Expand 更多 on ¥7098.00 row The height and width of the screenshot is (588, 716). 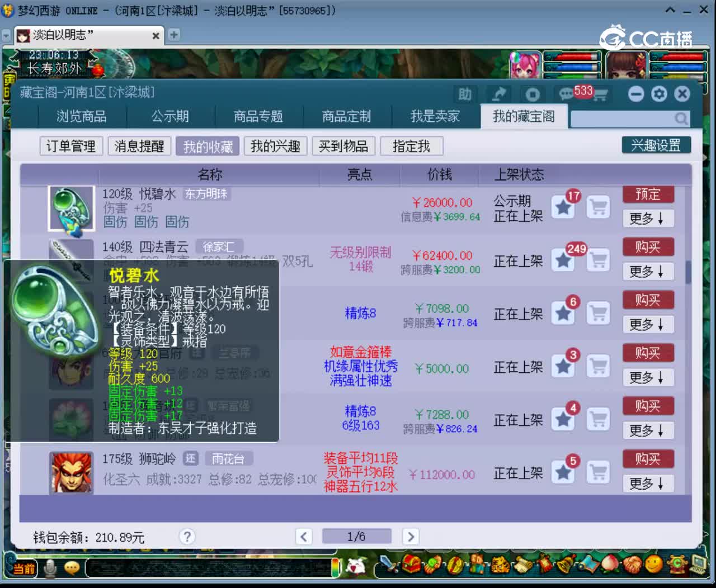(x=648, y=324)
